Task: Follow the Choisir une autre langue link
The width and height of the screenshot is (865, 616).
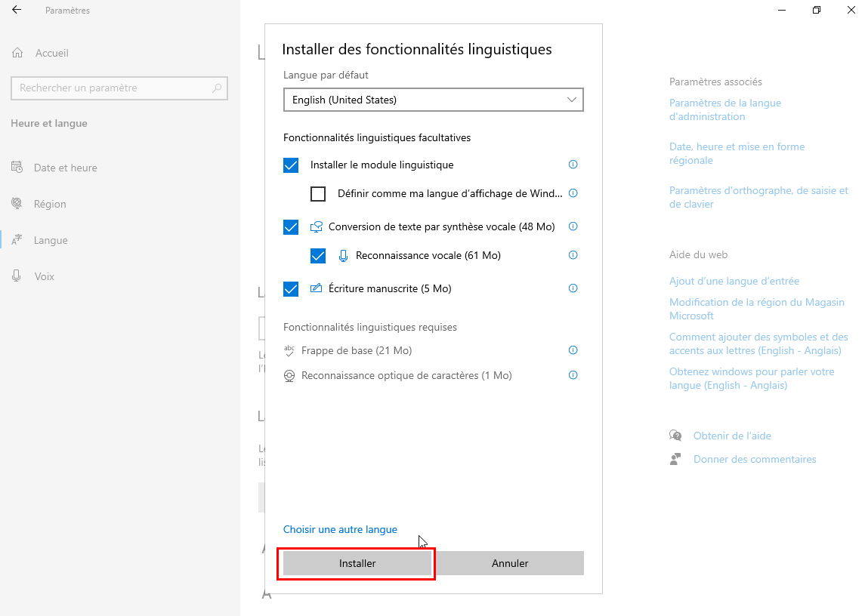Action: coord(340,529)
